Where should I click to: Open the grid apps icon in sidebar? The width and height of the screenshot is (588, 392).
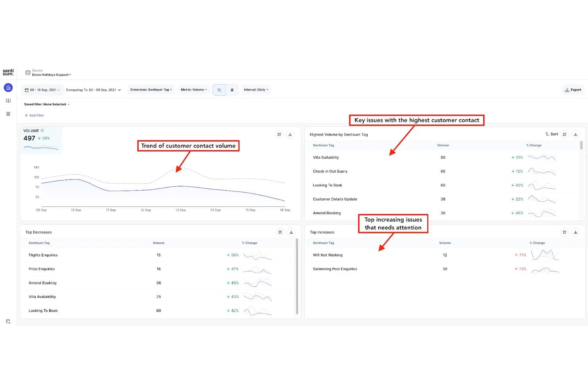coord(8,114)
